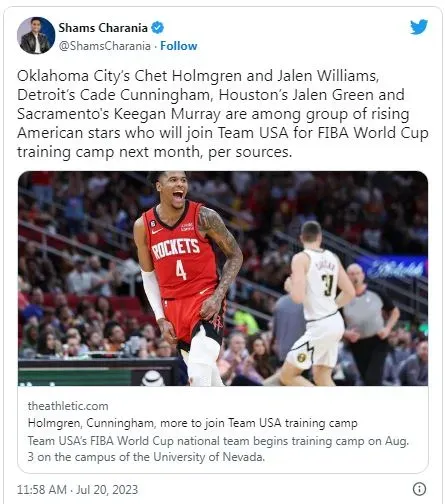This screenshot has height=504, width=445.
Task: Click the tweet line mentioning Cade Cunningham
Action: tap(211, 95)
